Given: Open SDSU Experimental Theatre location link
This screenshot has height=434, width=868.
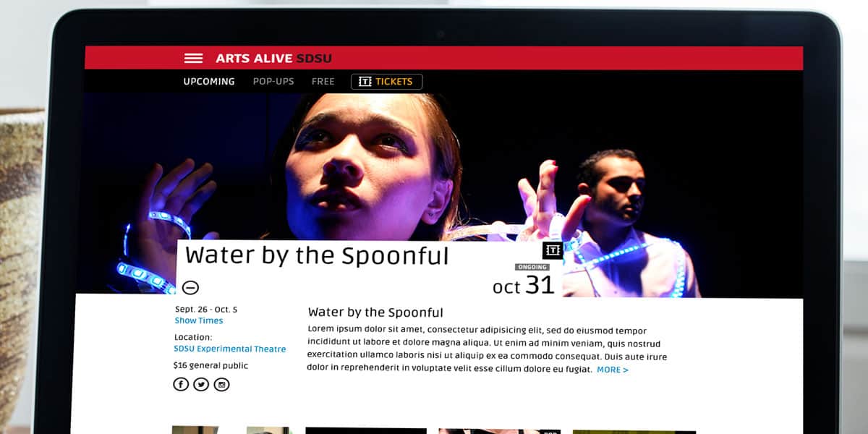Looking at the screenshot, I should [x=230, y=349].
